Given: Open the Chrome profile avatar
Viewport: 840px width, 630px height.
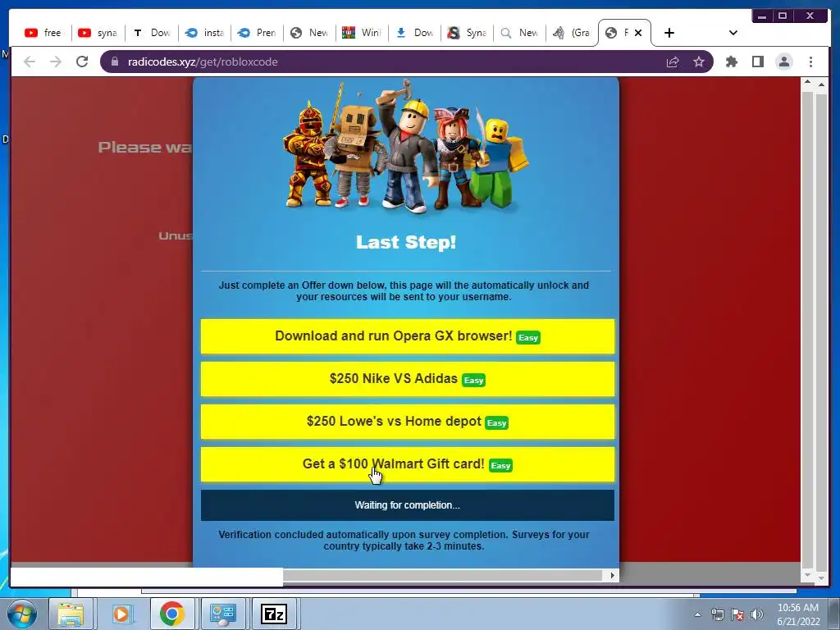Looking at the screenshot, I should coord(783,62).
